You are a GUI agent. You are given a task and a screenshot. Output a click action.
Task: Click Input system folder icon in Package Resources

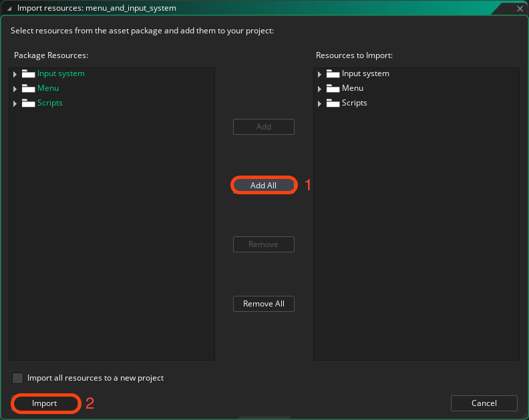[28, 73]
